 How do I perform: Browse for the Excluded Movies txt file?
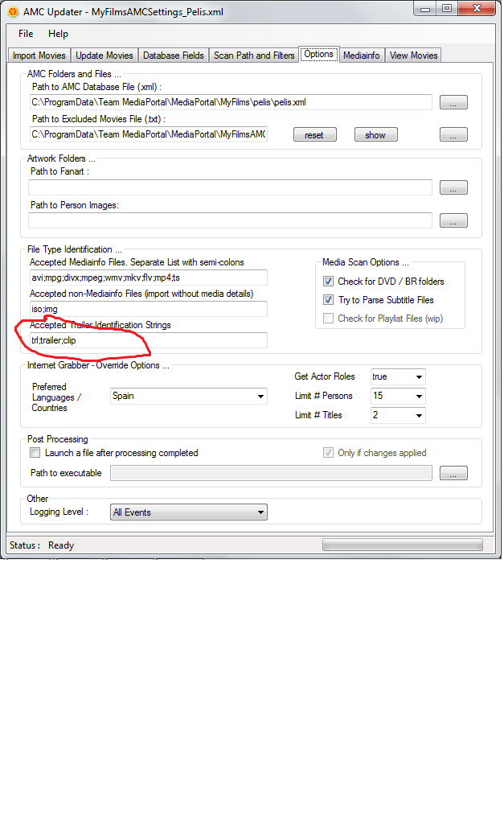(453, 135)
